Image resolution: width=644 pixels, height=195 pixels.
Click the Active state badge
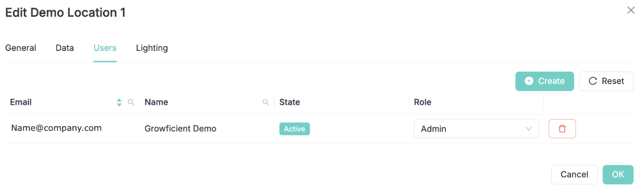pos(294,129)
